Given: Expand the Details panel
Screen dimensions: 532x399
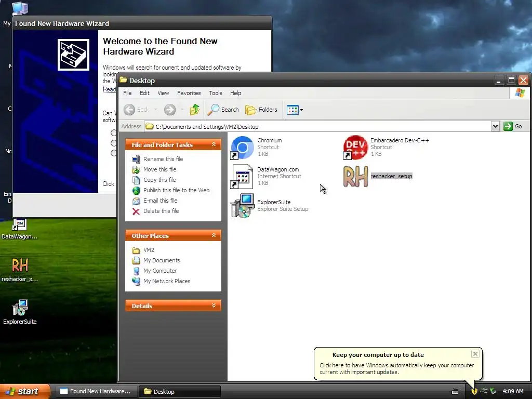Looking at the screenshot, I should click(x=214, y=305).
